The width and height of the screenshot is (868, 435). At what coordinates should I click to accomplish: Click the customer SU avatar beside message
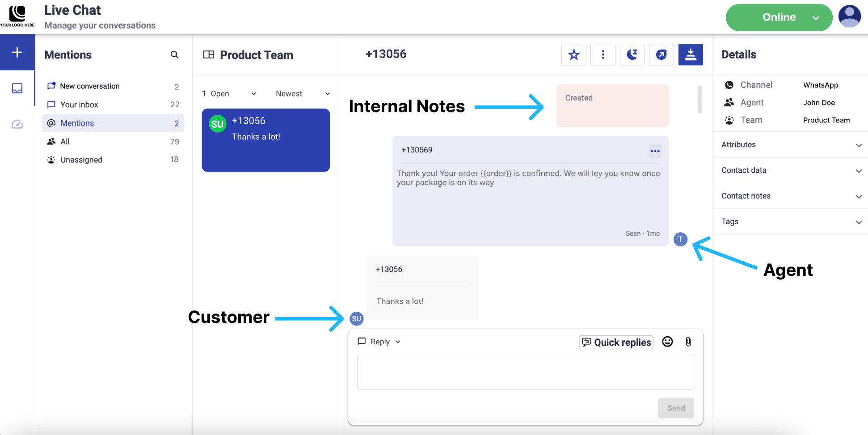click(356, 318)
